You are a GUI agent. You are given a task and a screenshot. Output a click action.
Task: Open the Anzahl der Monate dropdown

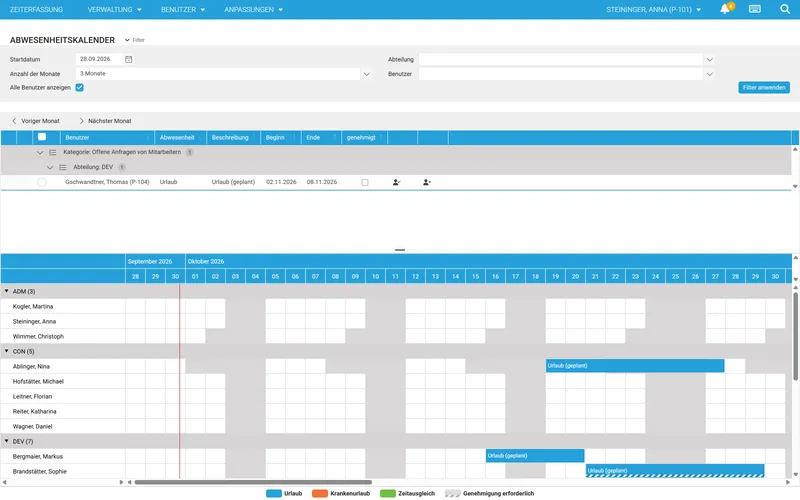click(366, 74)
